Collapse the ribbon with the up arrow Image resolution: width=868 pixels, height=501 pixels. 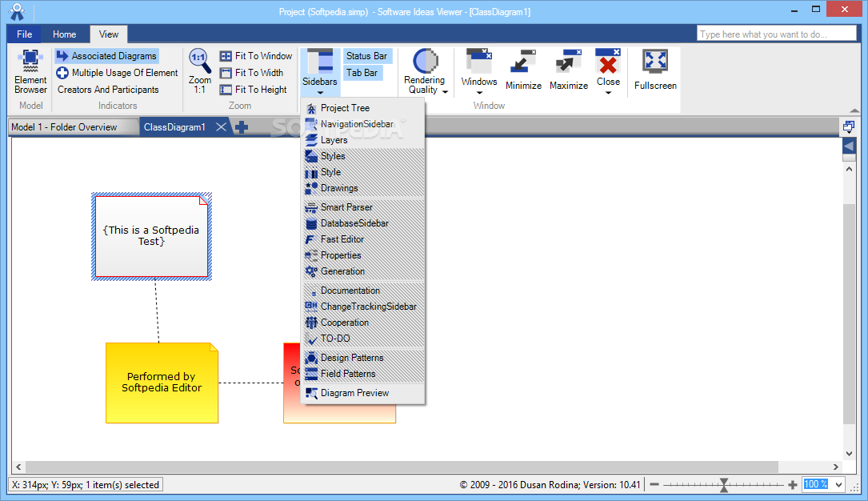tap(854, 110)
